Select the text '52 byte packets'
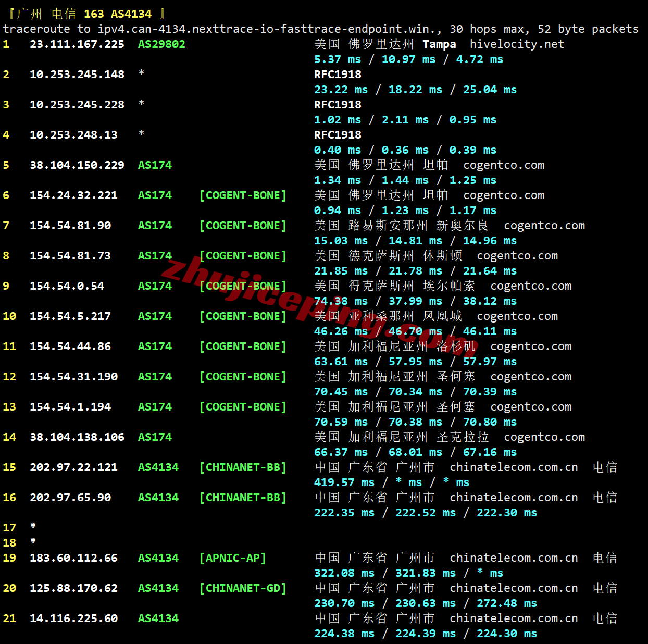Screen dimensions: 648x644 (588, 29)
